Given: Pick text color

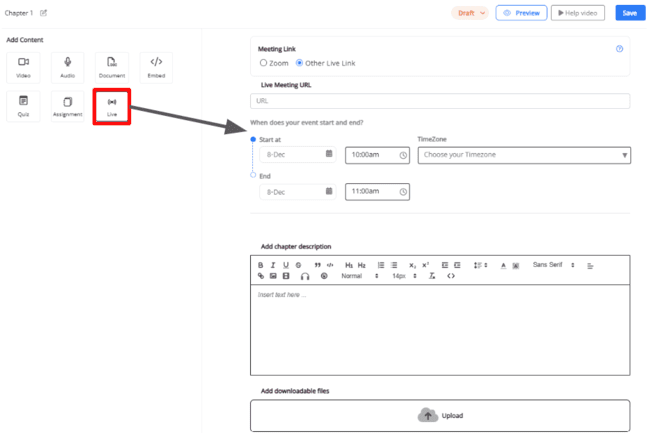Looking at the screenshot, I should (503, 266).
